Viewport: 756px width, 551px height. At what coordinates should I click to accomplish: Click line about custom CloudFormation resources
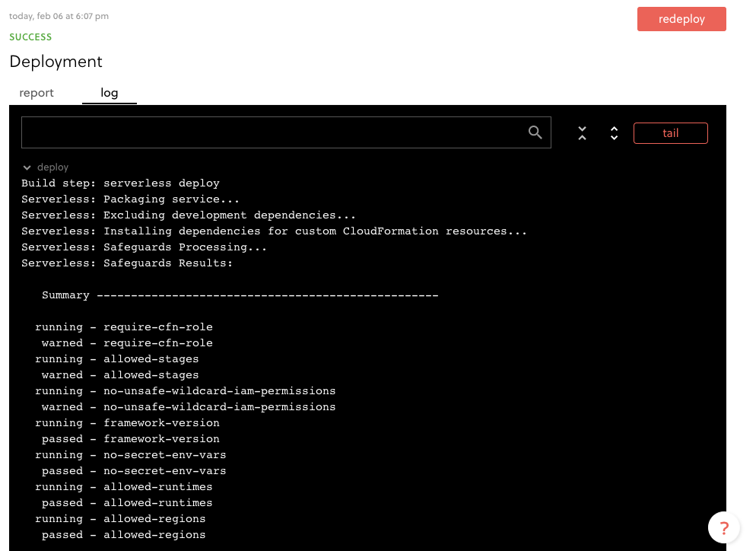tap(274, 231)
